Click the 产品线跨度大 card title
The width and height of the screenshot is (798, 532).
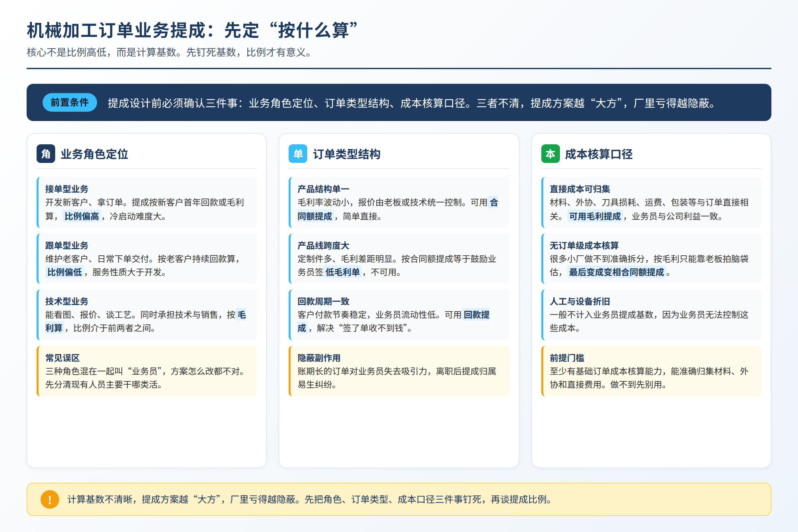pyautogui.click(x=323, y=245)
